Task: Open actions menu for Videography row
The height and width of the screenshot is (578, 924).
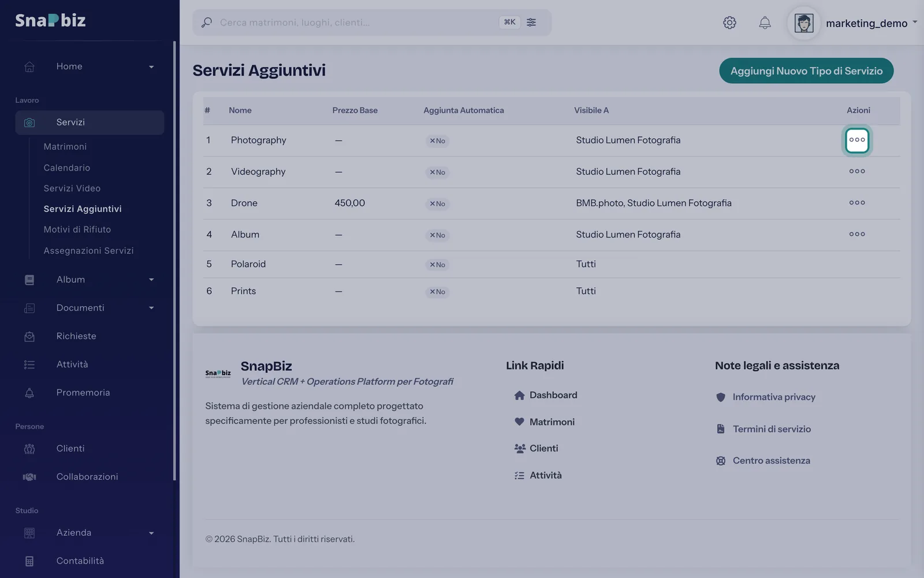Action: pos(857,171)
